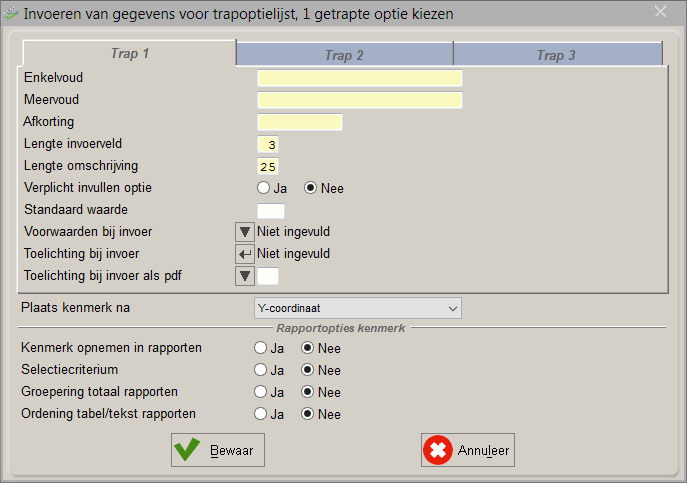Screen dimensions: 687x483
Task: Click the red cross Annuleer button
Action: tap(467, 450)
